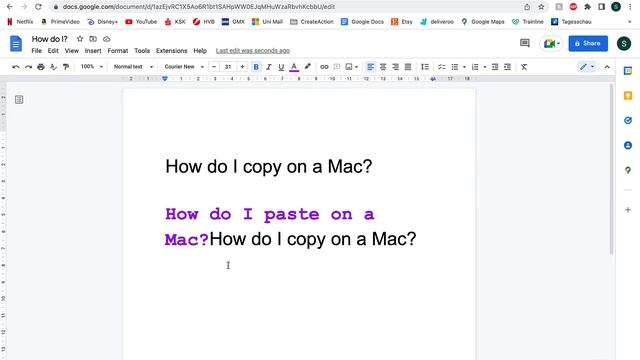640x360 pixels.
Task: Get add-ons with plus icon
Action: 628,210
